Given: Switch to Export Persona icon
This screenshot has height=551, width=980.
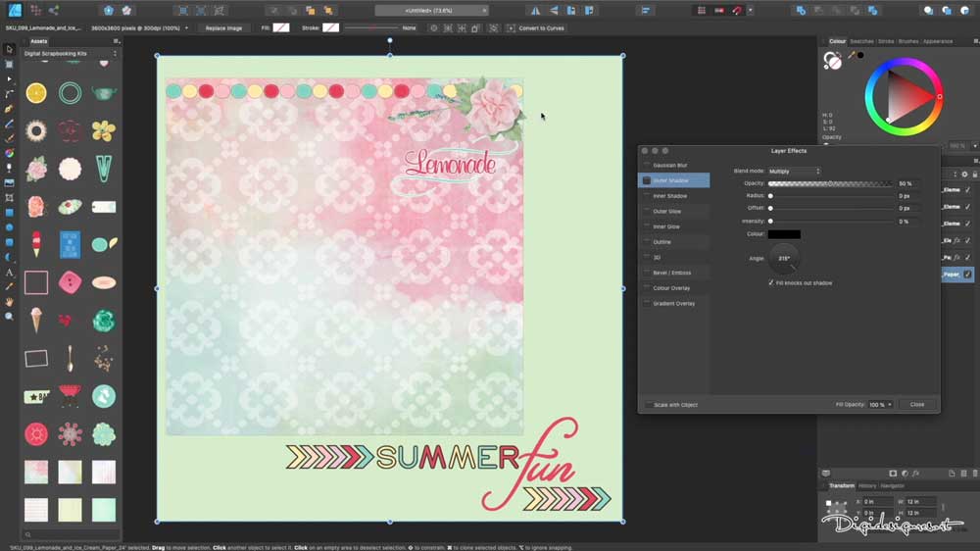Looking at the screenshot, I should point(54,10).
